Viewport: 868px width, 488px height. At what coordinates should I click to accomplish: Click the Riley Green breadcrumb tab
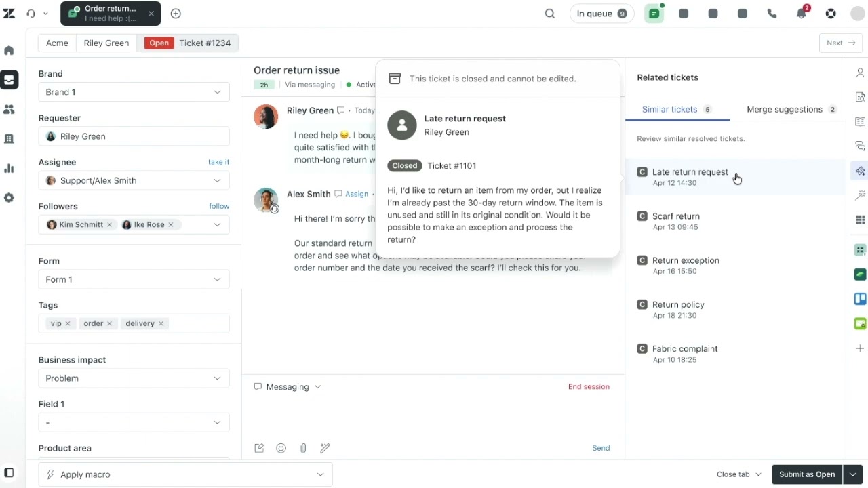point(106,43)
